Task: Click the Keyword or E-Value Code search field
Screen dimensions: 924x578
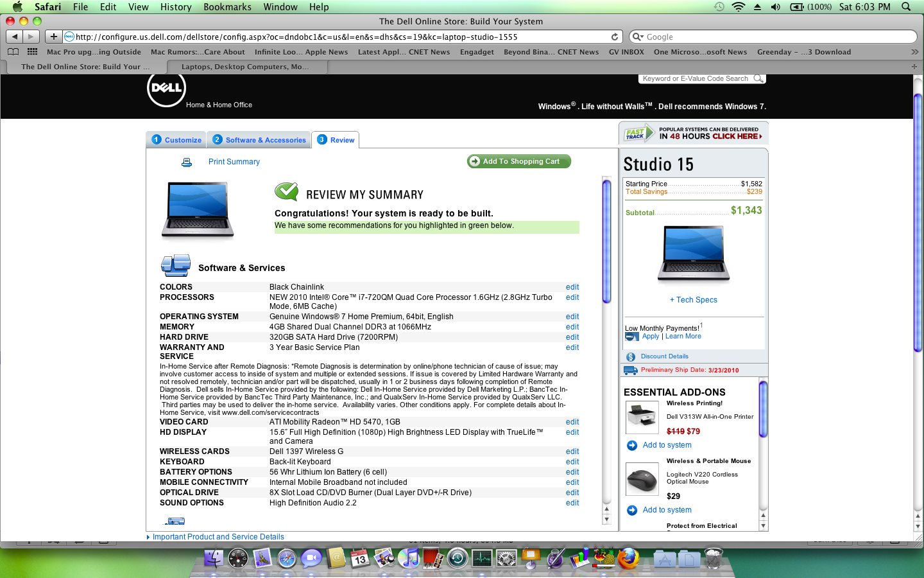Action: click(x=696, y=78)
